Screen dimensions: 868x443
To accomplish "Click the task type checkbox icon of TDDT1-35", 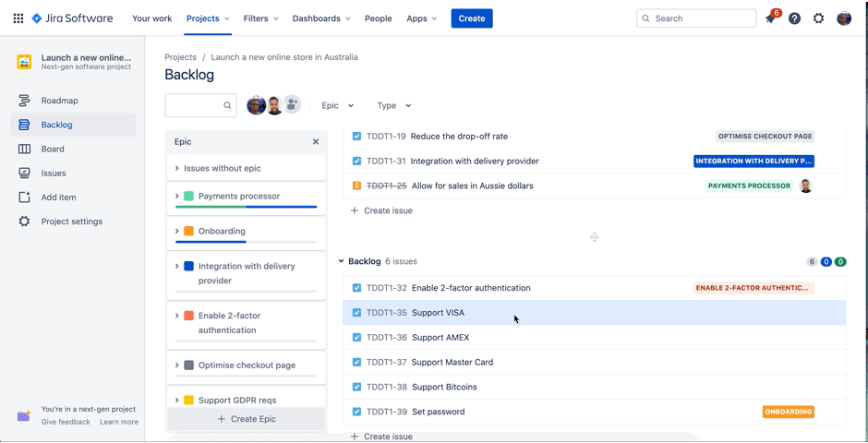I will [357, 313].
